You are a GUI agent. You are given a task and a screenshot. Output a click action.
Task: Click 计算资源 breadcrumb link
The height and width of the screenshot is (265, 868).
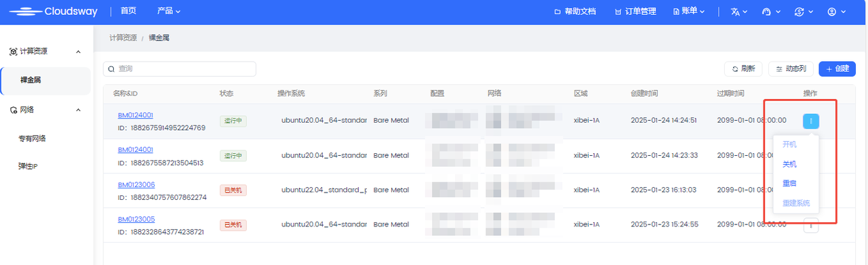point(123,38)
